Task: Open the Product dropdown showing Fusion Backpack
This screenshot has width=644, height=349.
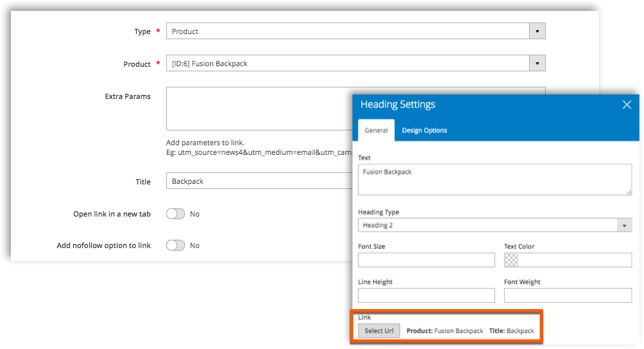Action: (x=356, y=63)
